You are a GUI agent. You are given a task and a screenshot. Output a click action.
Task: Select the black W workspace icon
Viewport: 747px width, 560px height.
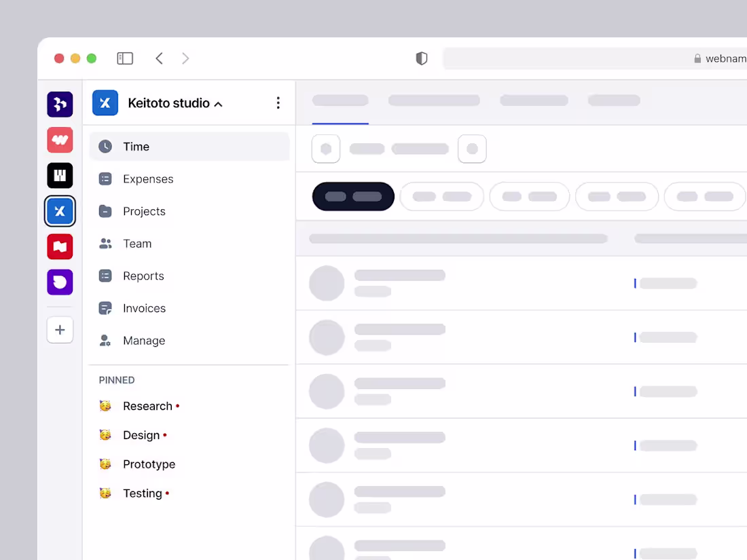(x=60, y=175)
